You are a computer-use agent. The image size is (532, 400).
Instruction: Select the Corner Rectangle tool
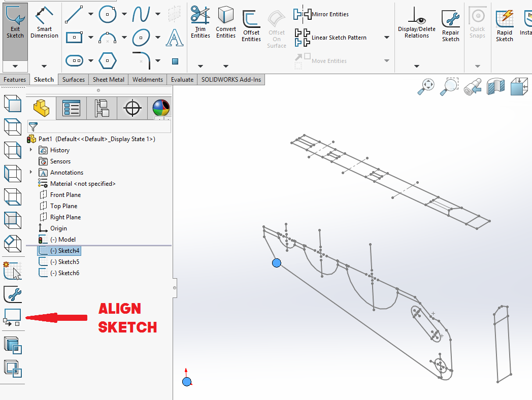click(74, 38)
